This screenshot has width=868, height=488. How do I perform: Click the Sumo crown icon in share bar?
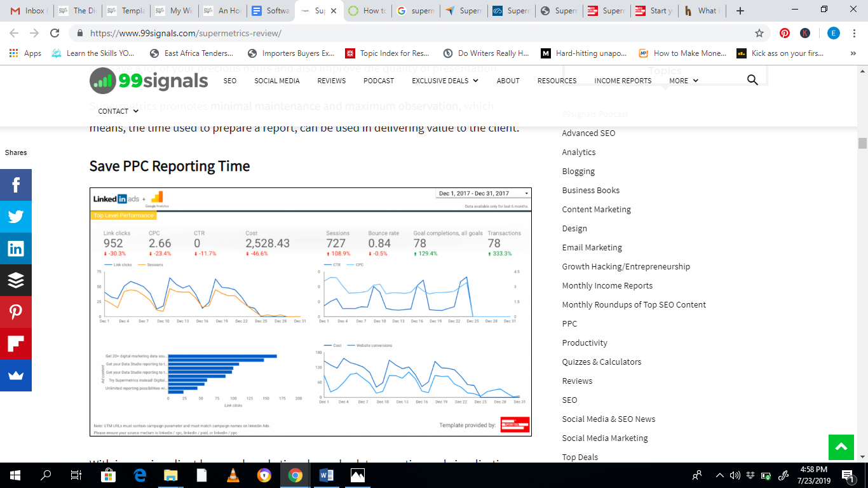16,376
